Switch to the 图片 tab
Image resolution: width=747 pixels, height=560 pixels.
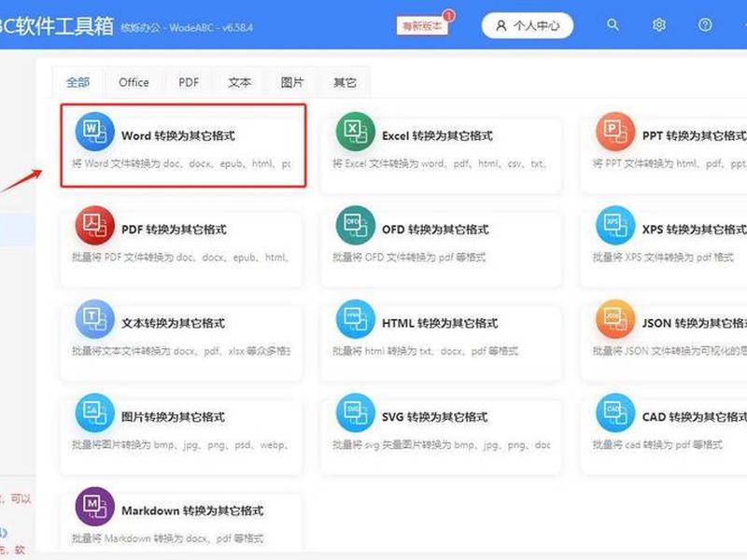click(x=292, y=82)
